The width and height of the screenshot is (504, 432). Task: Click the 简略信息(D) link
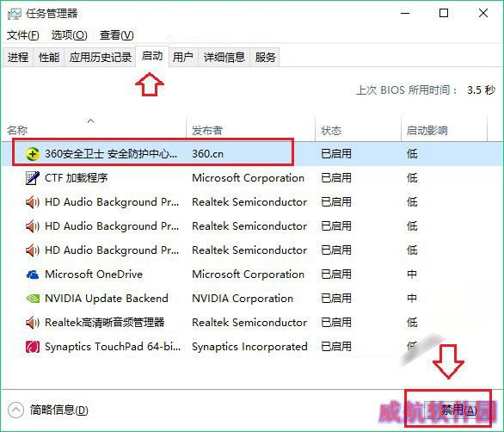(x=58, y=410)
